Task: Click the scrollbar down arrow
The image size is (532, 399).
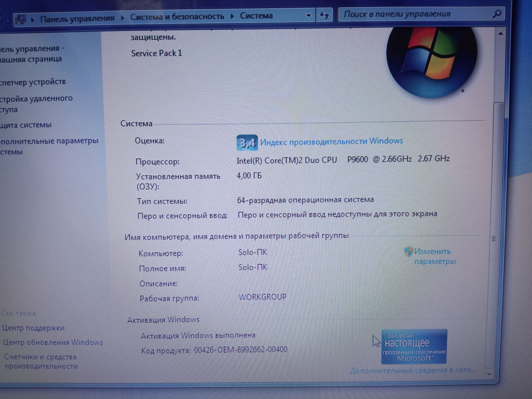Action: (x=489, y=374)
